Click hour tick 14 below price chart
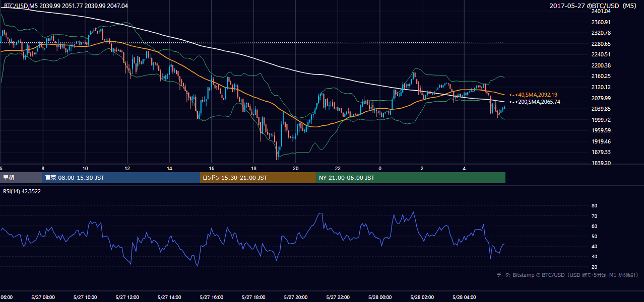 [169, 168]
